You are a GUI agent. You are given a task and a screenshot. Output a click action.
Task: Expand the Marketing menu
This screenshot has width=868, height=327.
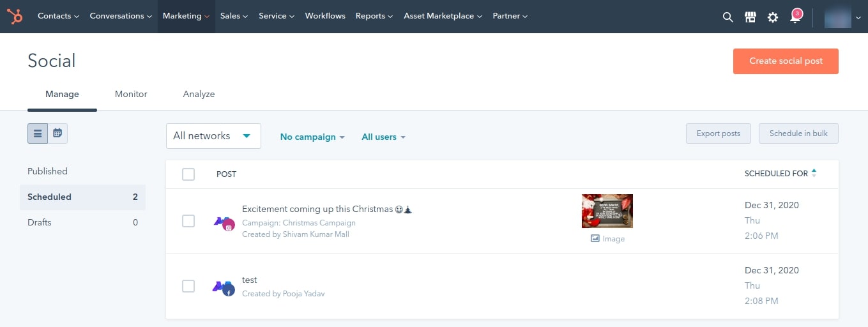tap(186, 16)
